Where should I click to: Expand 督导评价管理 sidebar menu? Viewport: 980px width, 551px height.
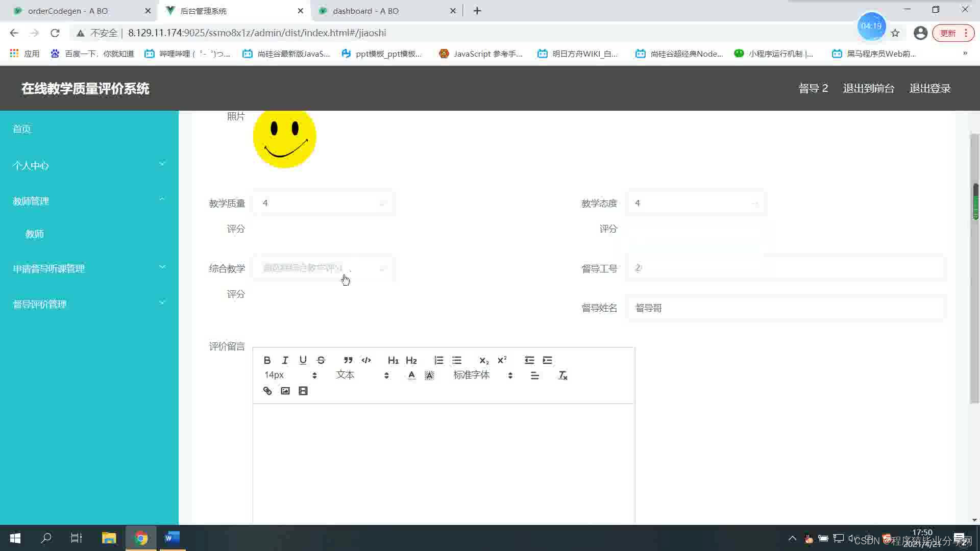(x=89, y=304)
